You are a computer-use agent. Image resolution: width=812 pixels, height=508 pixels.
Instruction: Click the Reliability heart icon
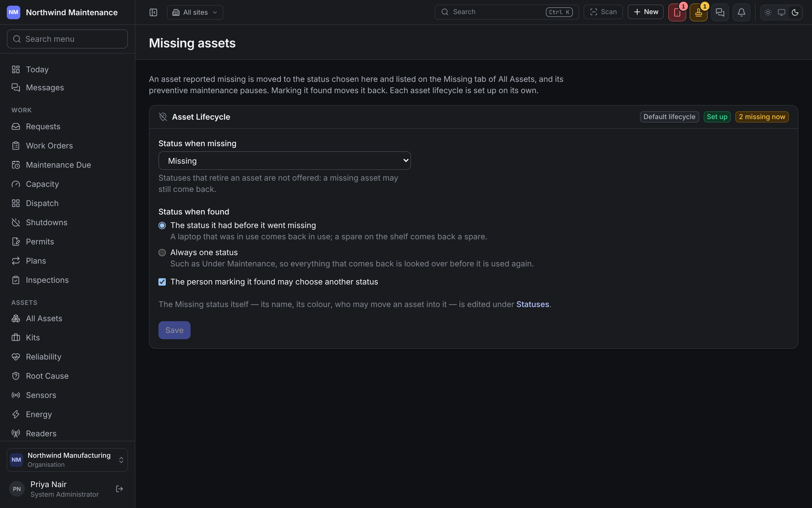tap(16, 357)
